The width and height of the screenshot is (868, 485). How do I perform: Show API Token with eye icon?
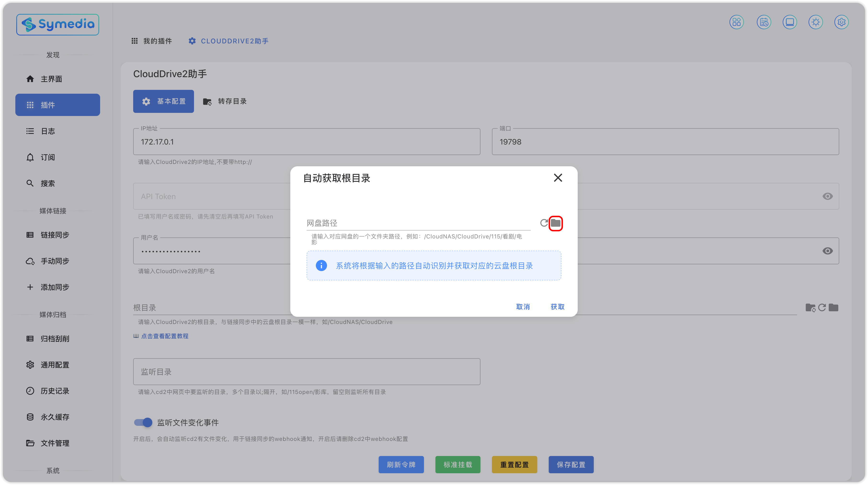point(827,196)
